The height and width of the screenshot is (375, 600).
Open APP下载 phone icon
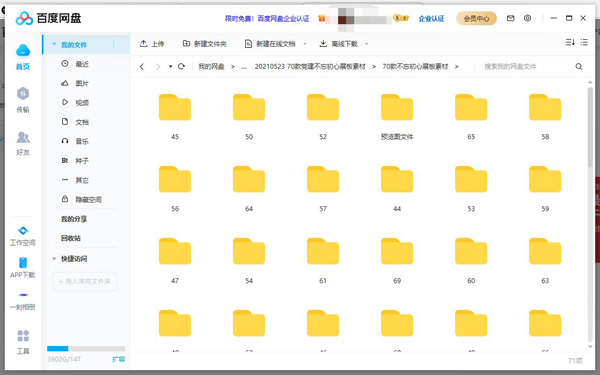[23, 267]
